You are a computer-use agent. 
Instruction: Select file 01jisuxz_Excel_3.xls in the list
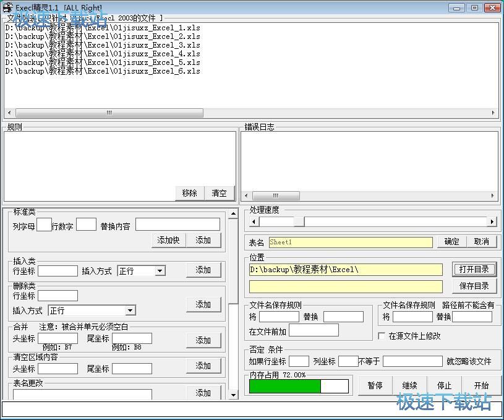coord(103,45)
